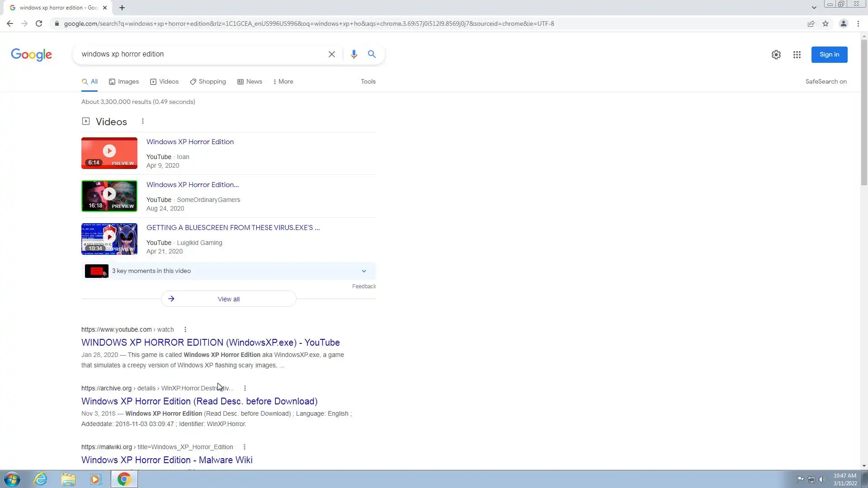Open Windows XP Horror Edition Malware Wiki link
The height and width of the screenshot is (488, 868).
coord(167,460)
